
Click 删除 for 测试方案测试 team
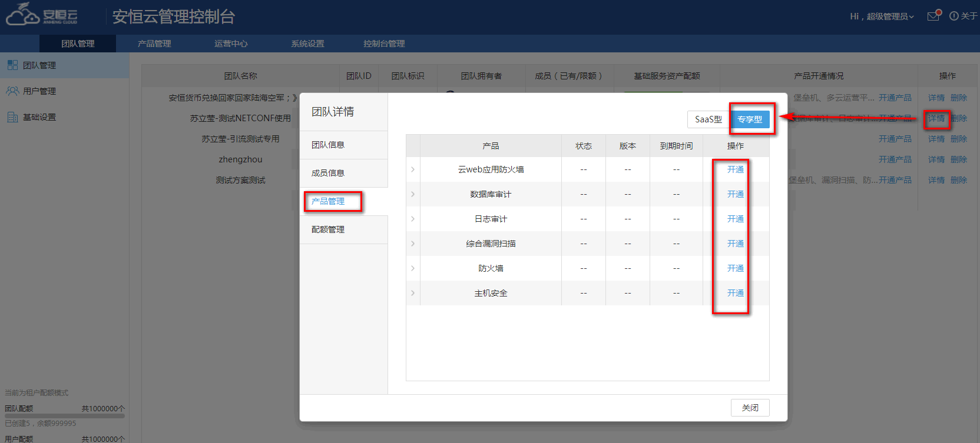(959, 180)
